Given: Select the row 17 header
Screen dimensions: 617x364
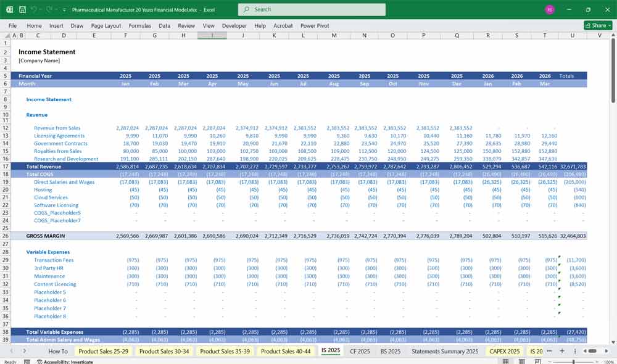Looking at the screenshot, I should pos(6,167).
